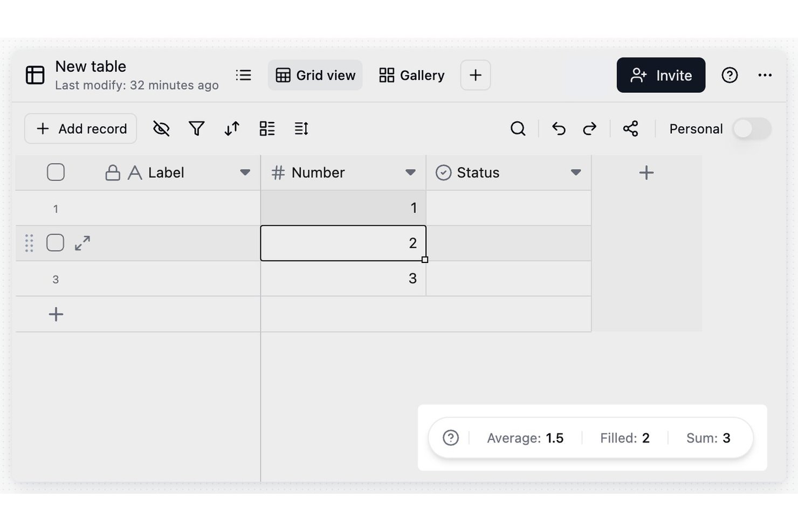
Task: Open the Label column dropdown
Action: pos(245,172)
